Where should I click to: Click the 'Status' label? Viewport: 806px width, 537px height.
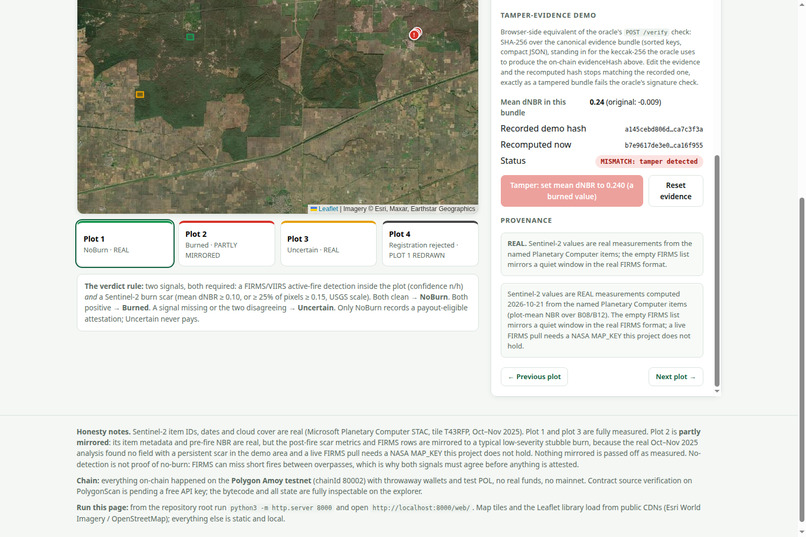coord(513,161)
